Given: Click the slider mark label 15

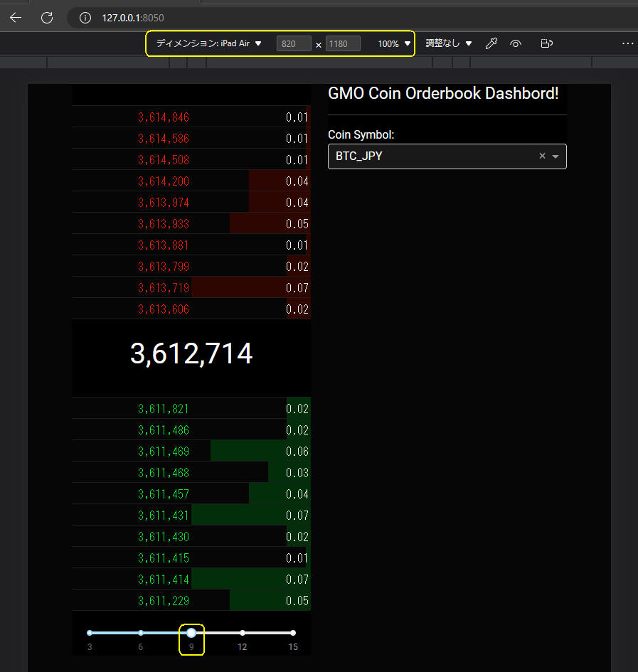Looking at the screenshot, I should click(293, 646).
